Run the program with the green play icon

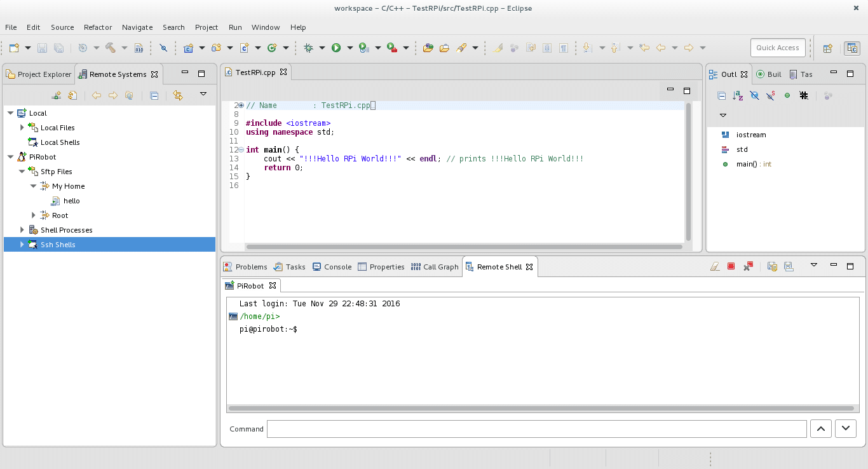point(336,48)
